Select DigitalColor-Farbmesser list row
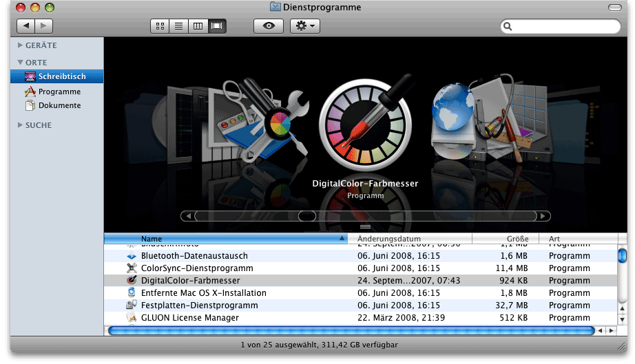Image resolution: width=635 pixels, height=364 pixels. pos(360,281)
